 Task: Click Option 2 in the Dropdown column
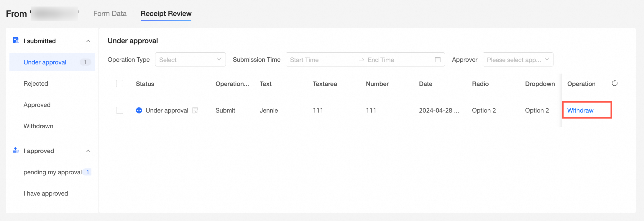[537, 110]
